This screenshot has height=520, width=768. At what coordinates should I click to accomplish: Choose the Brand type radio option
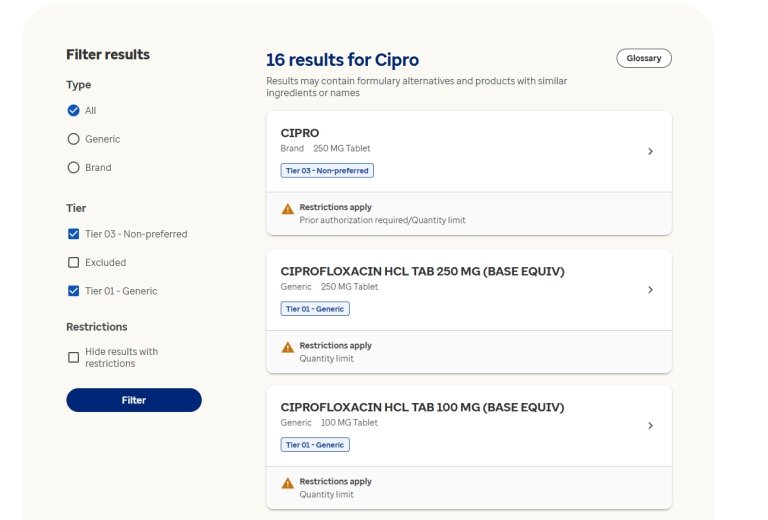pyautogui.click(x=73, y=168)
